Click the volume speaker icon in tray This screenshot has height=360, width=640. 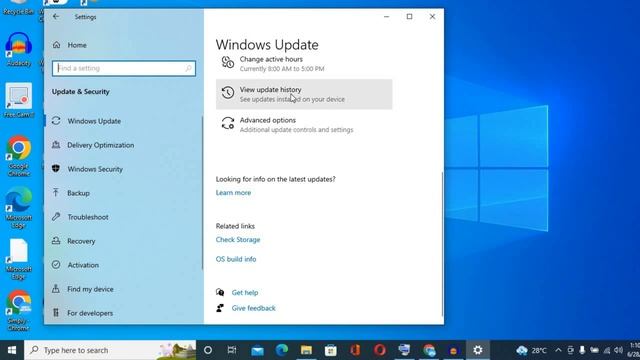tap(619, 350)
